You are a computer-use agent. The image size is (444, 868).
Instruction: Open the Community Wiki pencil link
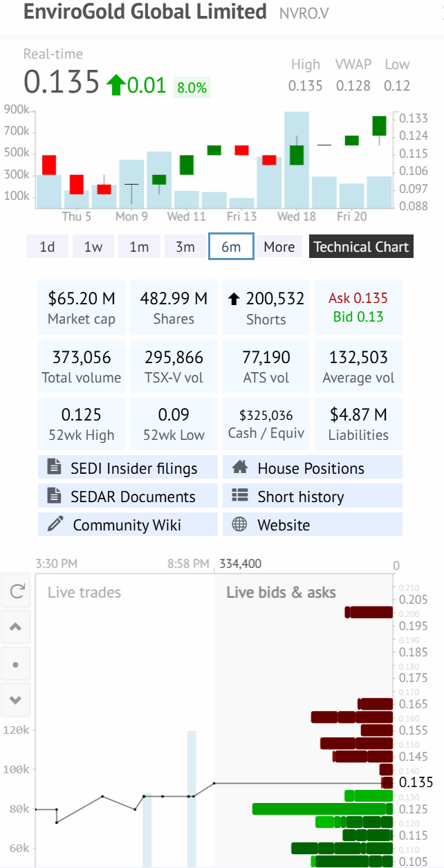[x=128, y=525]
